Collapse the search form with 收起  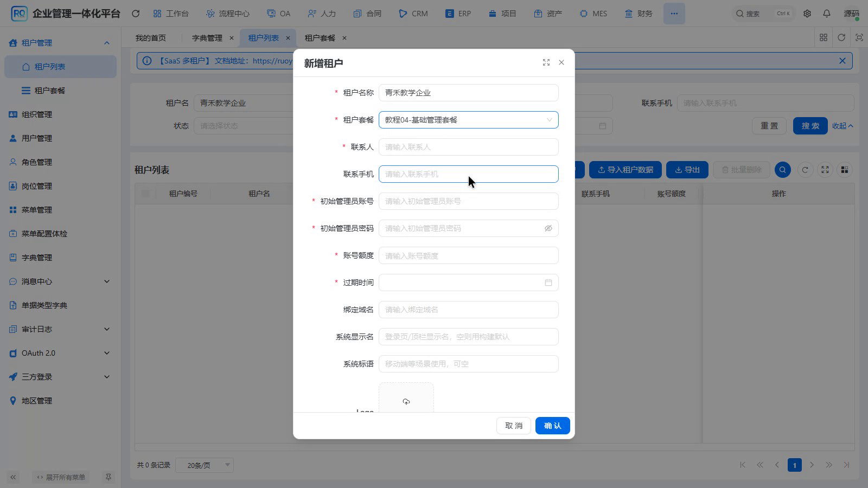pos(843,126)
